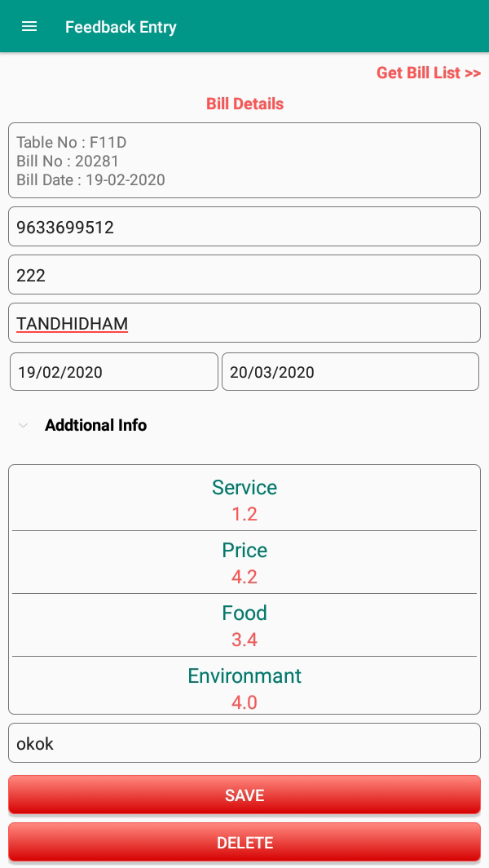Edit the TANDHIDHAM name field

pos(244,323)
